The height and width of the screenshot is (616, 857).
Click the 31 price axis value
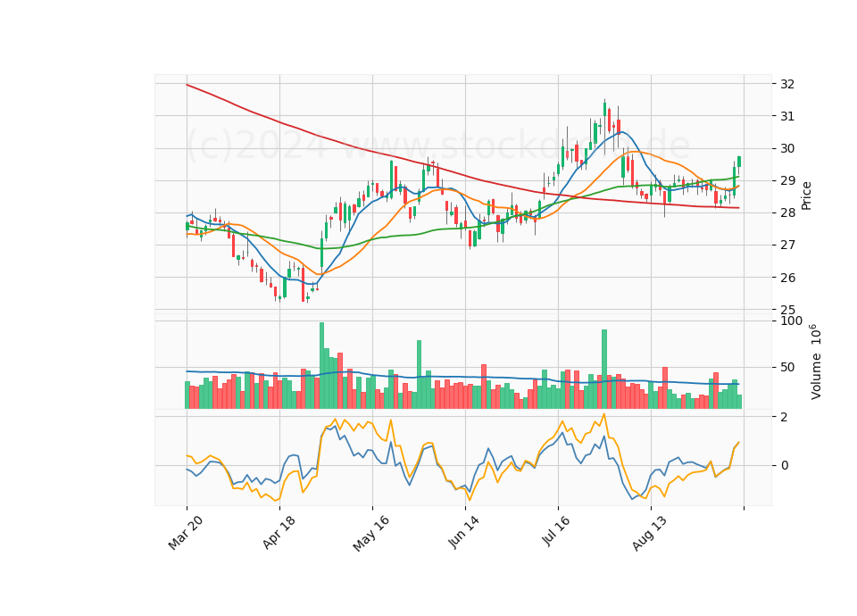tap(787, 116)
